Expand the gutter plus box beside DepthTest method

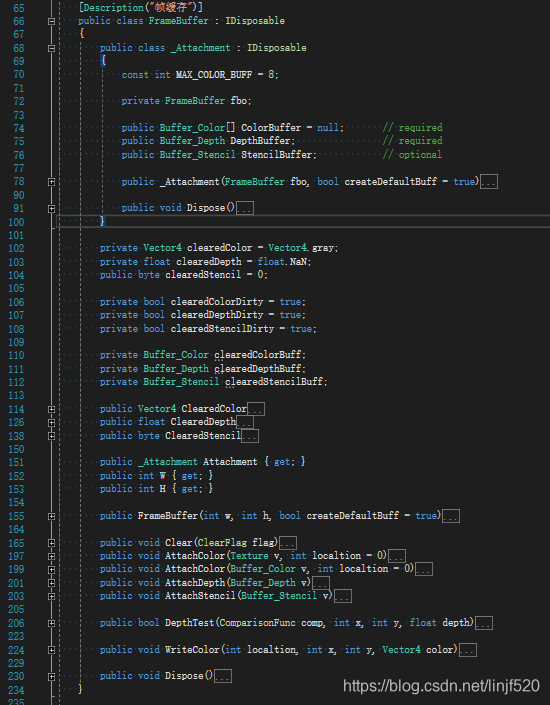pyautogui.click(x=51, y=623)
